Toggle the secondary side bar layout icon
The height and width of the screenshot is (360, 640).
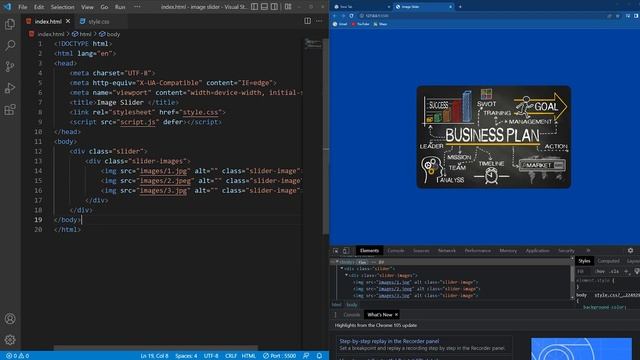pyautogui.click(x=274, y=7)
